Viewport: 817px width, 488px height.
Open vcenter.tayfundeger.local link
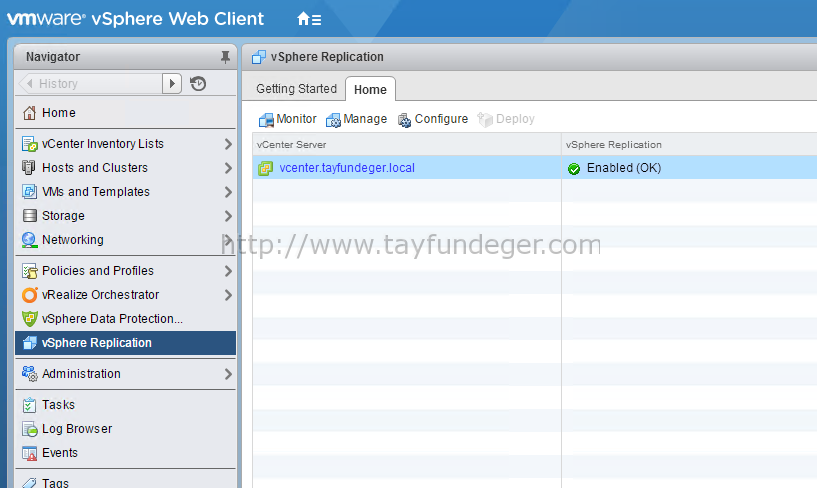point(347,168)
